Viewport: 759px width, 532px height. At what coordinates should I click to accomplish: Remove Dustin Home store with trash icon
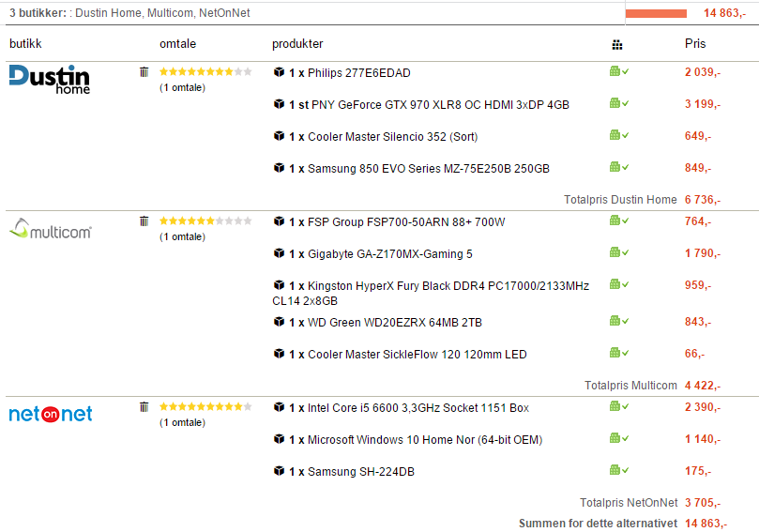tap(144, 72)
